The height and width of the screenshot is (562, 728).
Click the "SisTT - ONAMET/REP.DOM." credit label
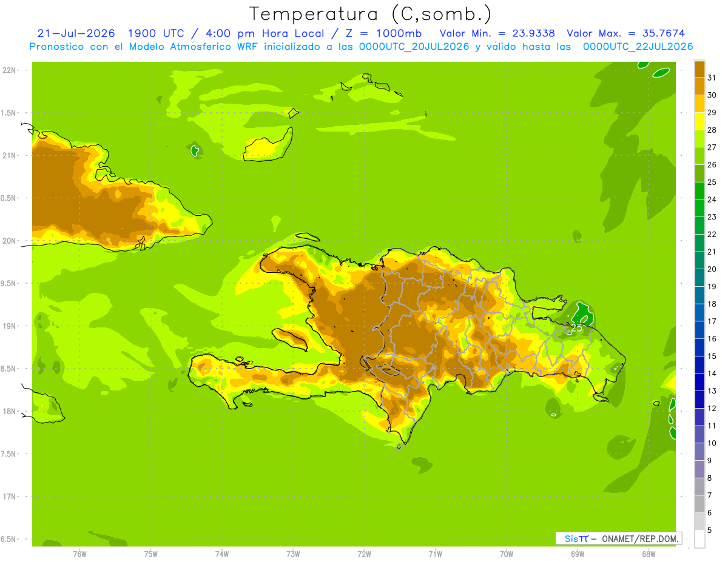618,538
